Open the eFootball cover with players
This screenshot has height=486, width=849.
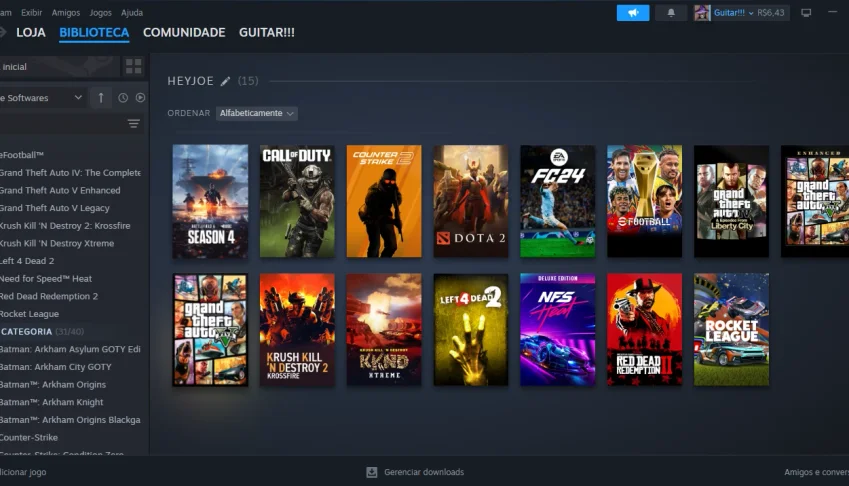click(644, 201)
